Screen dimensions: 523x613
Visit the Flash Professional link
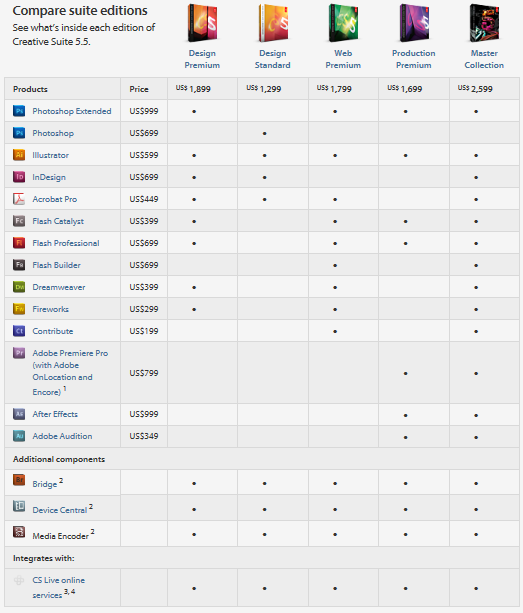66,243
